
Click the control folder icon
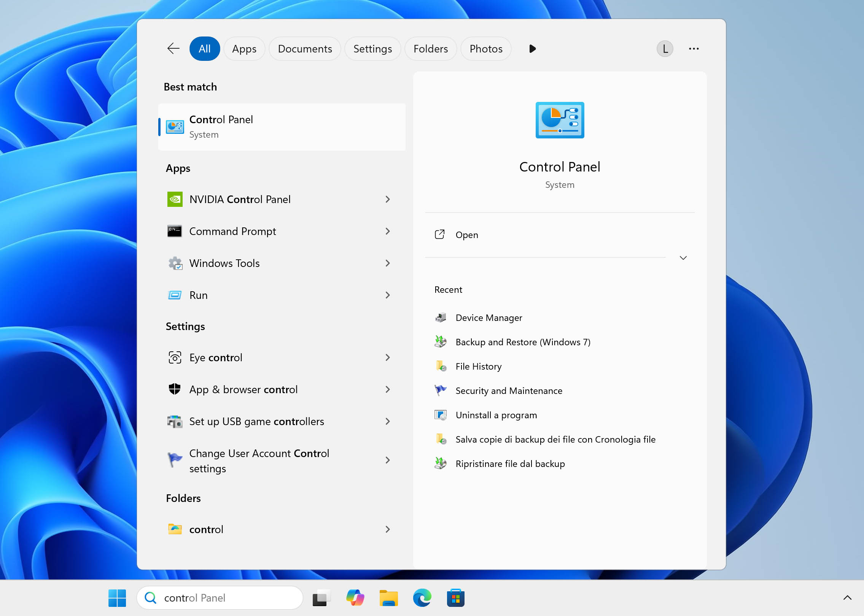pyautogui.click(x=175, y=529)
